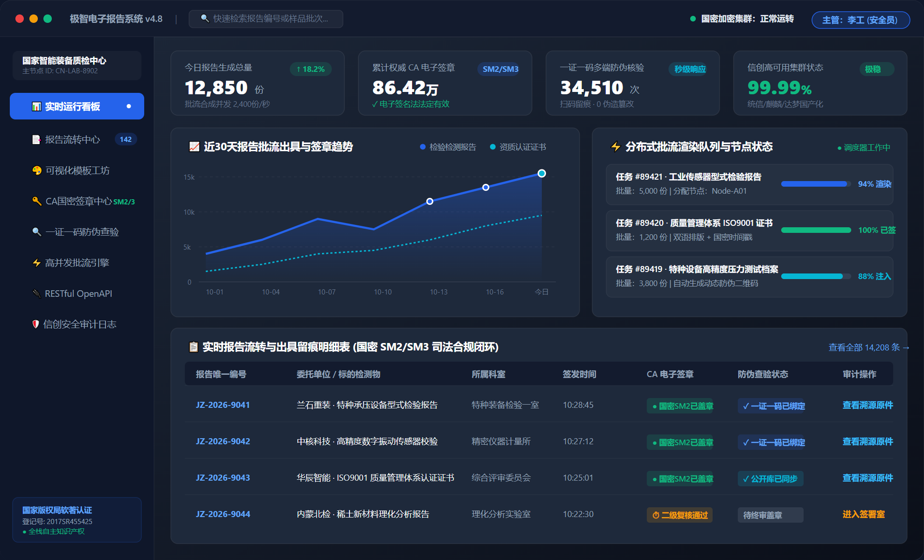Viewport: 924px width, 560px height.
Task: Open 实时运行看板 in the sidebar
Action: click(x=77, y=106)
